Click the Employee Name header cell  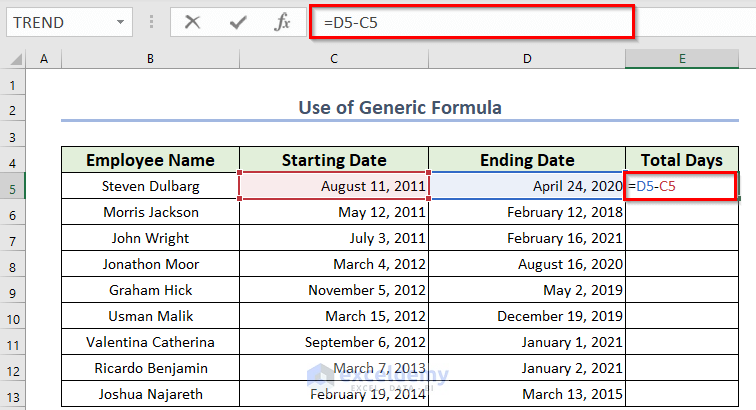150,160
